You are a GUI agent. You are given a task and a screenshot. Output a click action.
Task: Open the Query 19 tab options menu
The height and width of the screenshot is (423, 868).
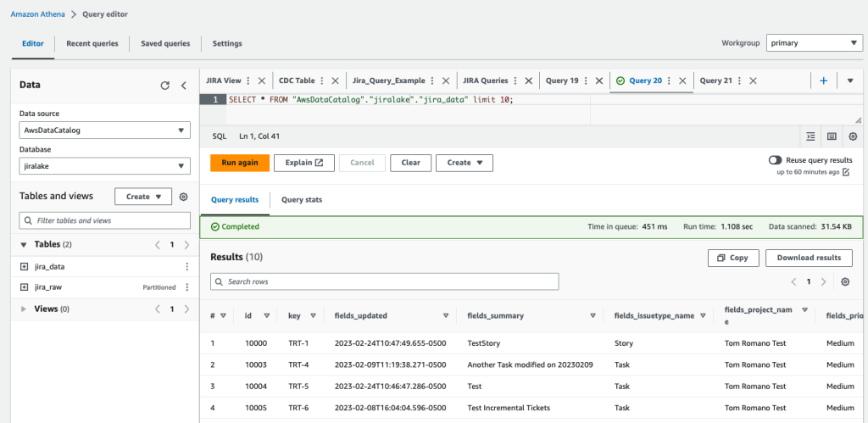pyautogui.click(x=585, y=81)
